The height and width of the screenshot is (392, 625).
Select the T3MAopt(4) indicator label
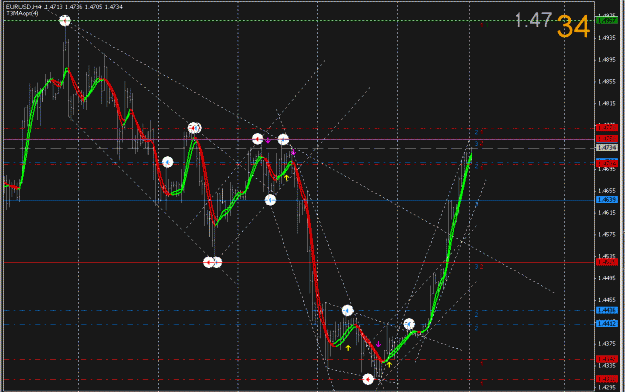tap(22, 13)
